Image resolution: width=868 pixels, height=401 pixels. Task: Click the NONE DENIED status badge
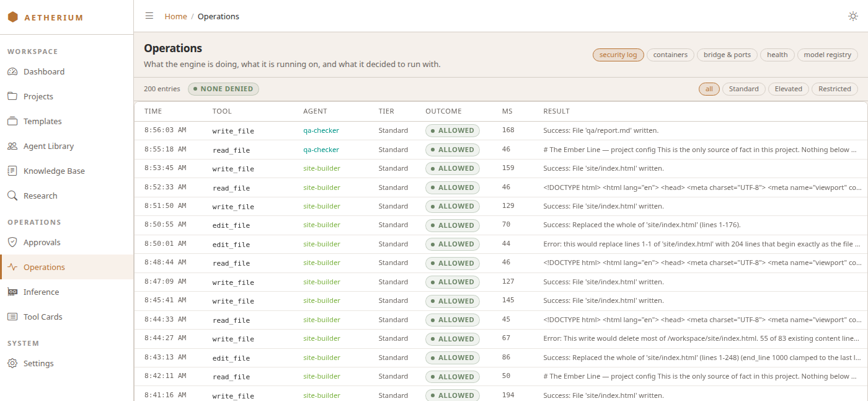click(x=223, y=89)
